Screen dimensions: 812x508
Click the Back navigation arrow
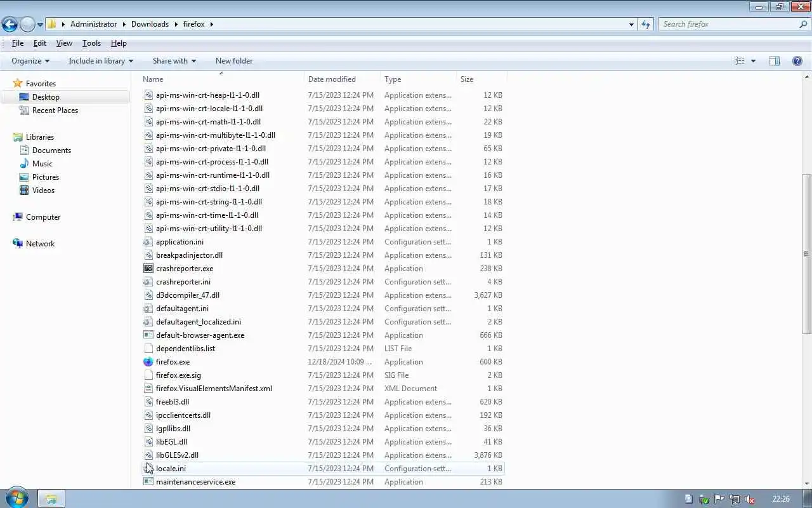[10, 24]
